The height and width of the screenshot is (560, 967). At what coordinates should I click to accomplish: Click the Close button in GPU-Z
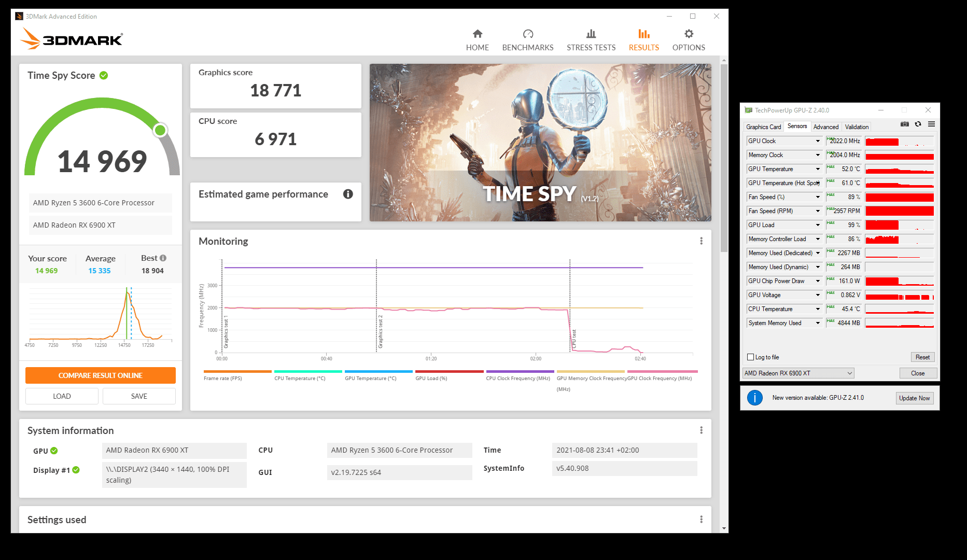(x=918, y=373)
